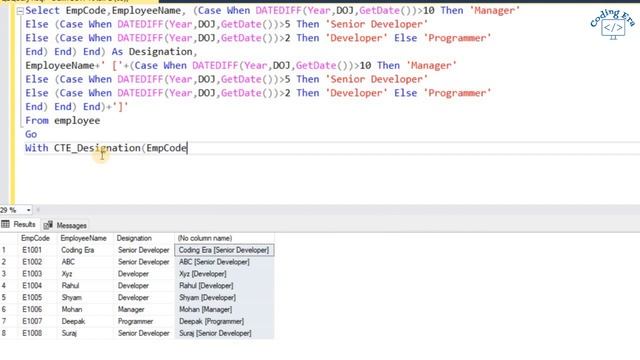Select the EmployeeName column header
This screenshot has height=360, width=640.
pyautogui.click(x=84, y=238)
